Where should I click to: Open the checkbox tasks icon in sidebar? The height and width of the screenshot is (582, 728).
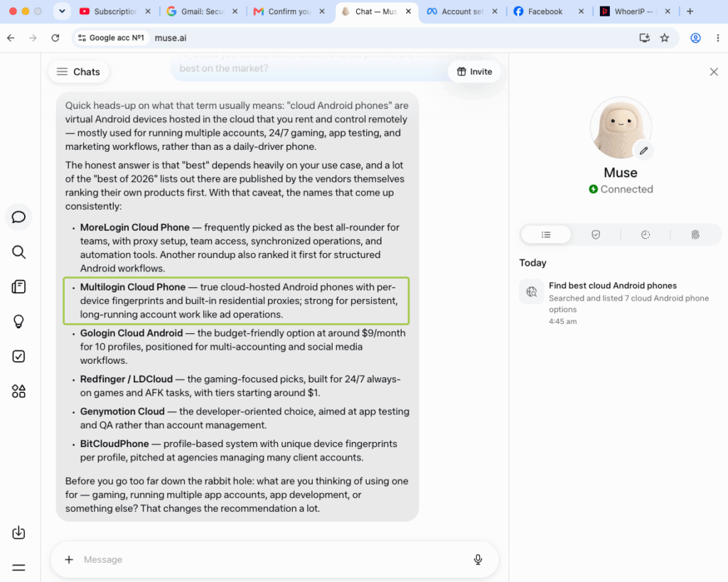[18, 357]
